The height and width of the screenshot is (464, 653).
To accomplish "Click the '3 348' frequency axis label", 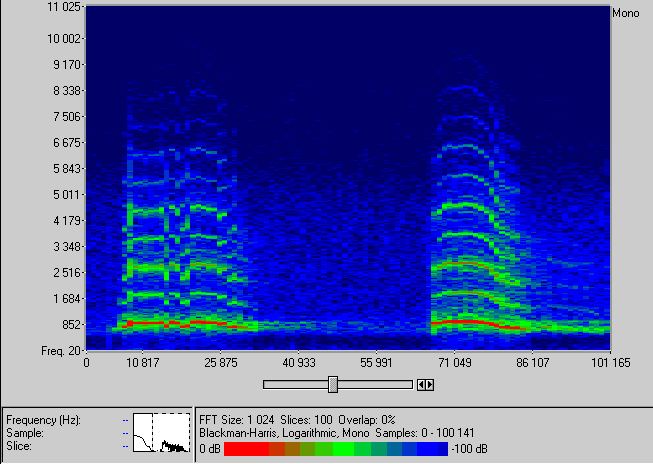I will (67, 247).
